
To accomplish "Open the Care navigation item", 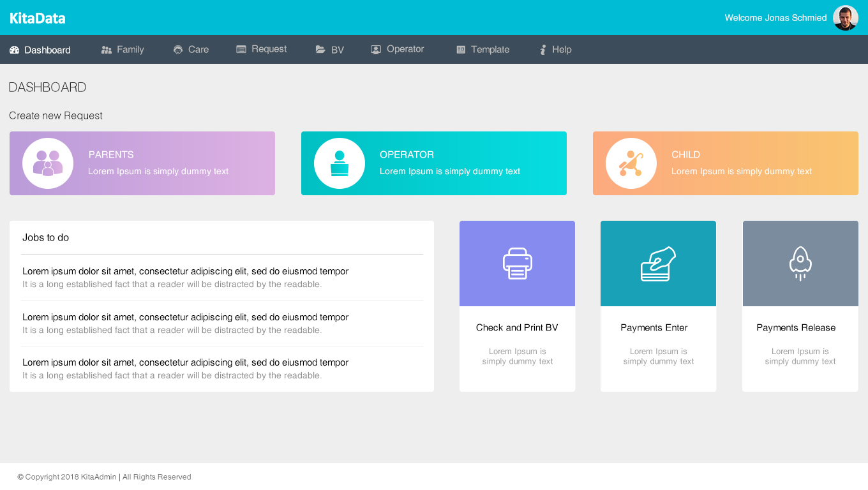I will pyautogui.click(x=191, y=50).
